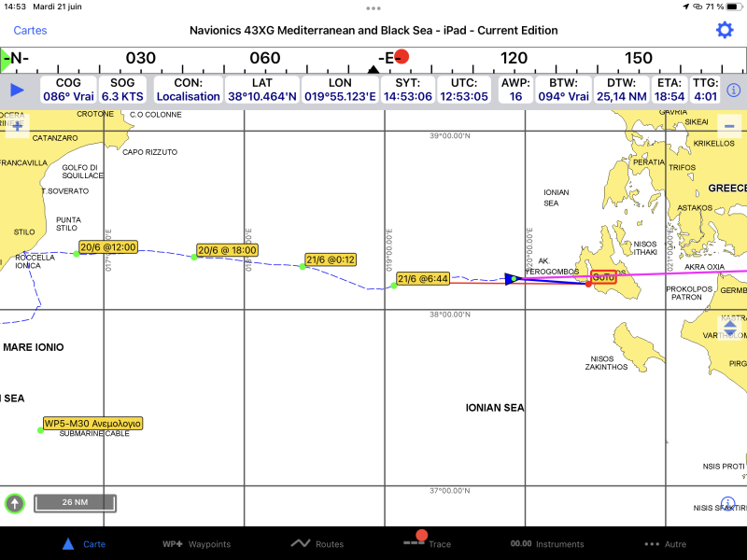The width and height of the screenshot is (747, 560).
Task: Tap the CON: Localisation field
Action: tap(189, 90)
